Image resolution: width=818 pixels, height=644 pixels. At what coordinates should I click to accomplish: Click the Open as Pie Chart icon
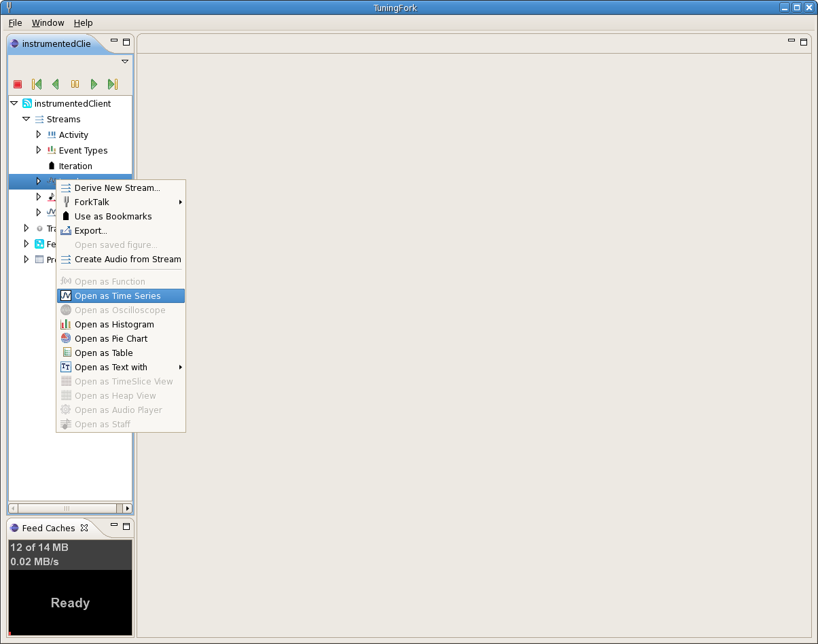click(x=66, y=339)
